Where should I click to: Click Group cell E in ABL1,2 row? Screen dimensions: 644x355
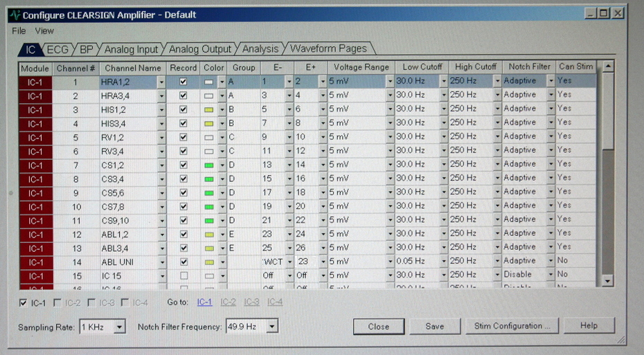[x=244, y=234]
